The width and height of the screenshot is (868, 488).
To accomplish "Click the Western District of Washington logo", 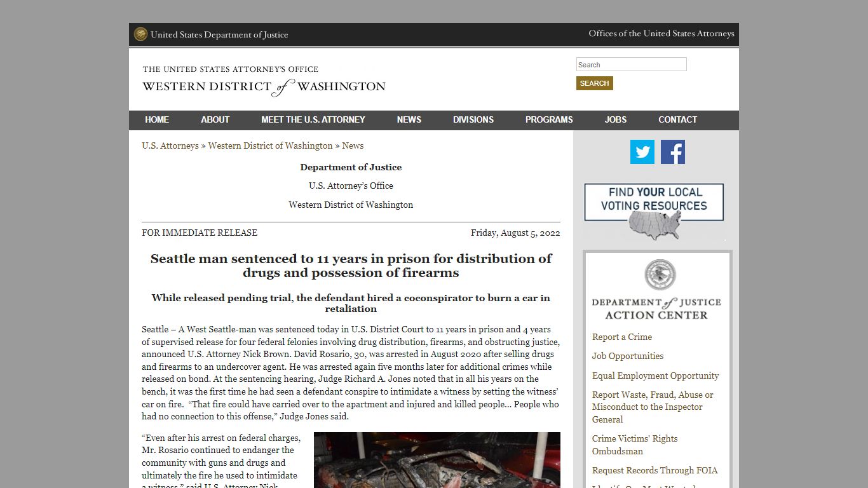I will 264,81.
